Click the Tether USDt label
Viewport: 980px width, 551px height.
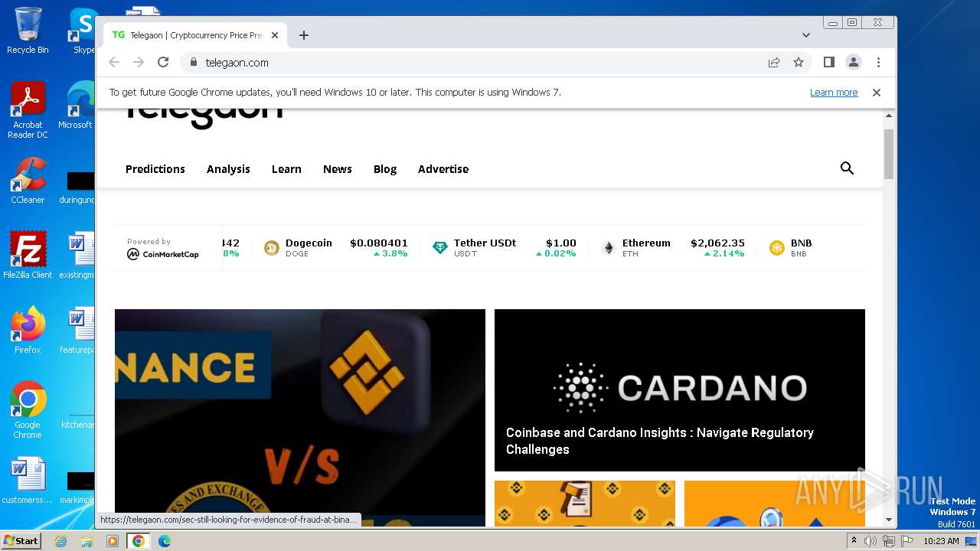tap(485, 243)
